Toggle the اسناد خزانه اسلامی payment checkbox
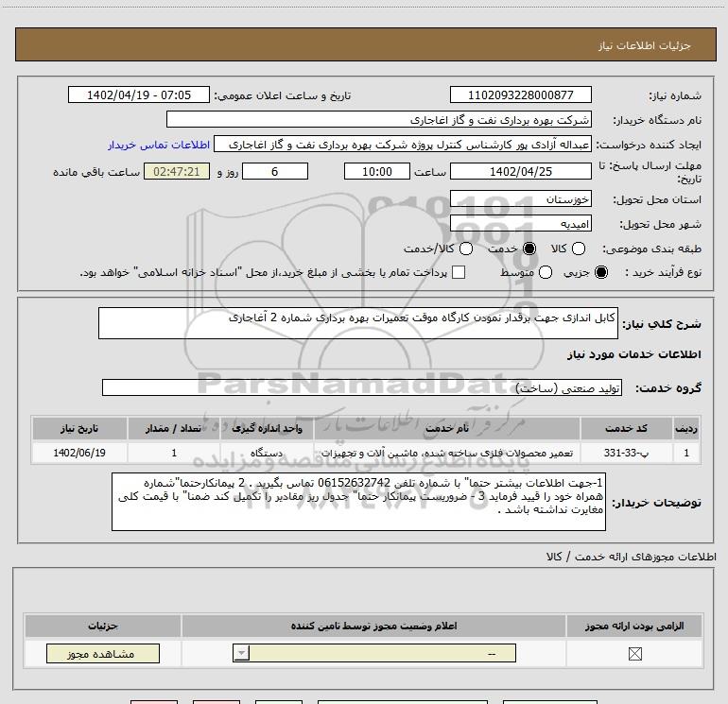728x704 pixels. (459, 272)
